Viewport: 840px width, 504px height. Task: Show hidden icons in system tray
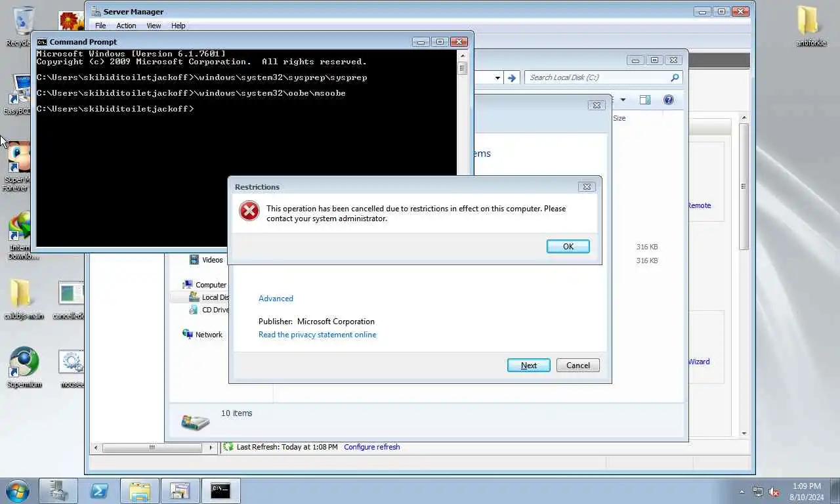742,491
